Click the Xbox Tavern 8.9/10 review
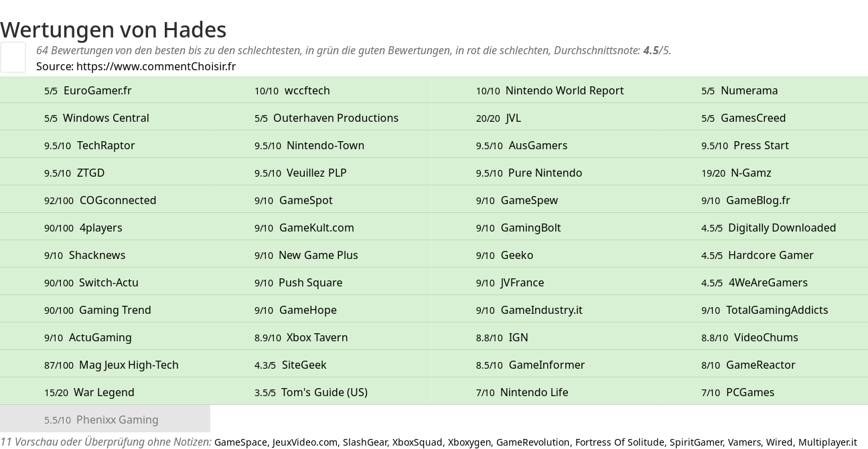Viewport: 868px width, 449px height. point(301,337)
